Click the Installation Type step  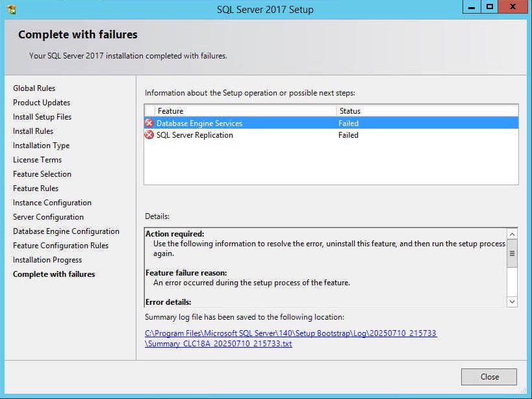pos(41,145)
